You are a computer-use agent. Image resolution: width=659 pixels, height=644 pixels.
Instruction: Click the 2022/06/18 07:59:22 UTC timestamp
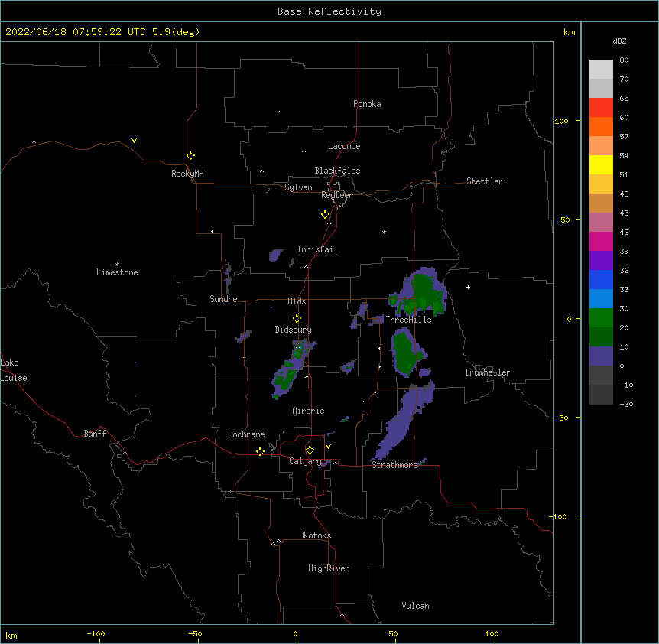click(76, 32)
